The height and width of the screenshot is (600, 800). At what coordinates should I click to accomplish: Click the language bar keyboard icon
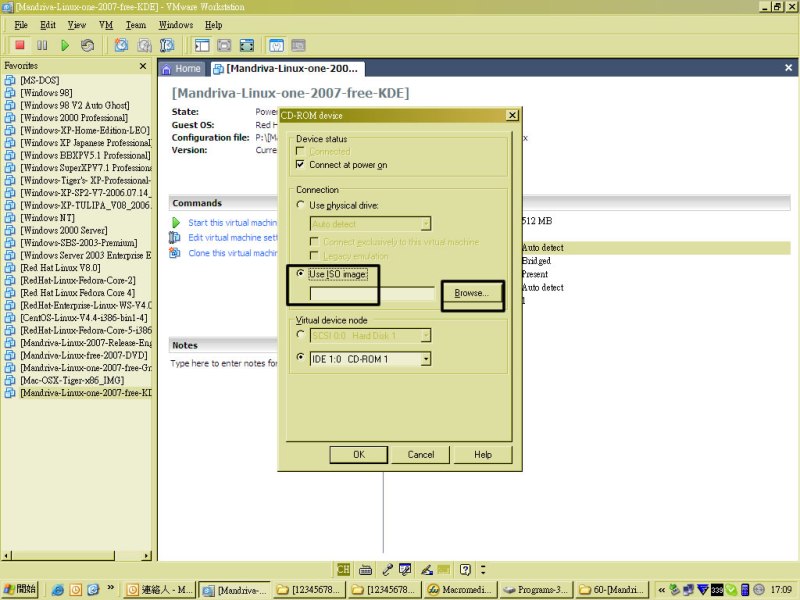(x=365, y=569)
